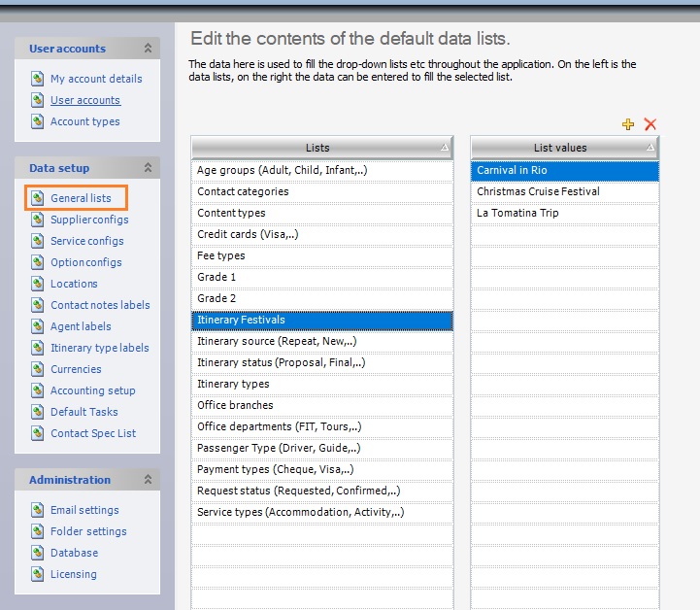This screenshot has height=610, width=700.
Task: Open the Folder settings link
Action: click(88, 531)
